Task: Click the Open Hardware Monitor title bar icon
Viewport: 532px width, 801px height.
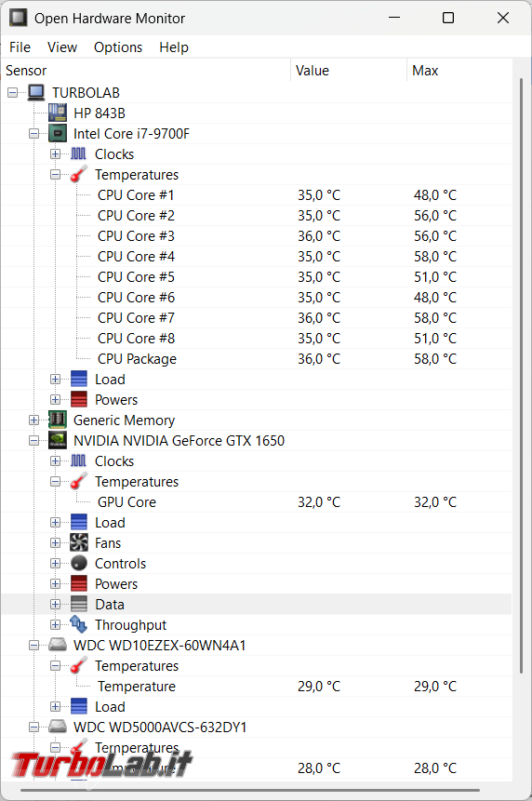Action: (19, 18)
